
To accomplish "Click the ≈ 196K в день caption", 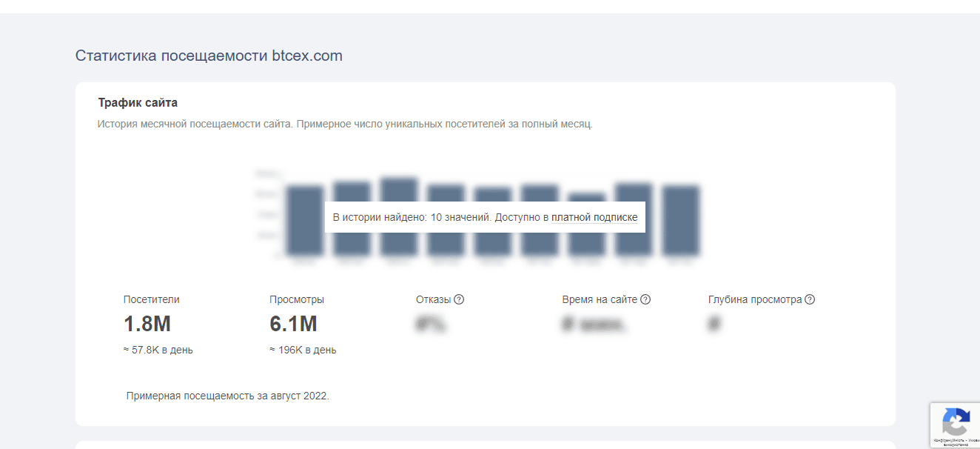I will click(301, 350).
